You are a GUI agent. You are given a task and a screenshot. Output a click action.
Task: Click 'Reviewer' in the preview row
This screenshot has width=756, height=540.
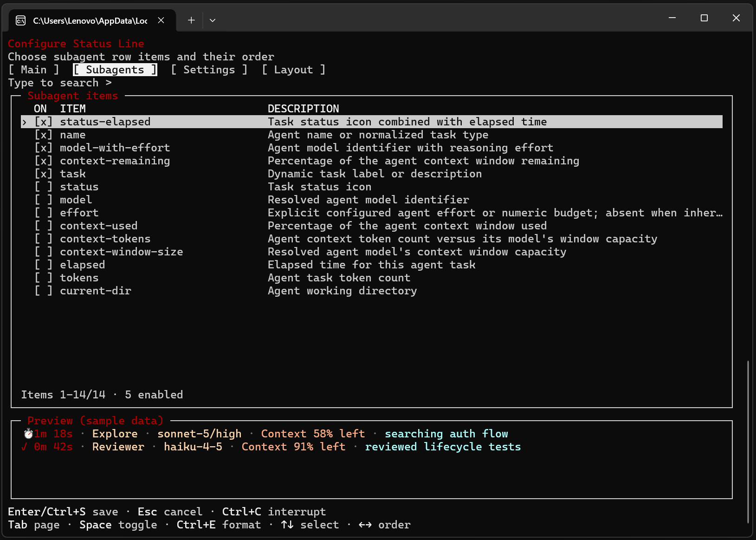pos(118,447)
